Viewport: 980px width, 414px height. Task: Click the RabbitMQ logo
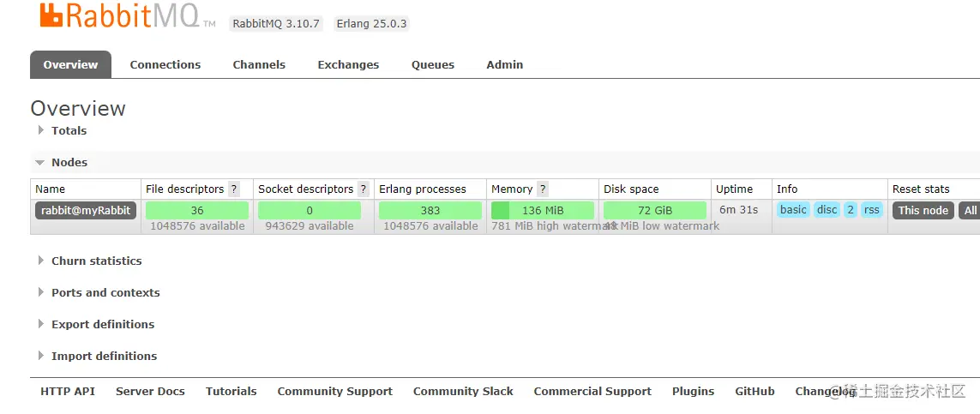pos(127,15)
